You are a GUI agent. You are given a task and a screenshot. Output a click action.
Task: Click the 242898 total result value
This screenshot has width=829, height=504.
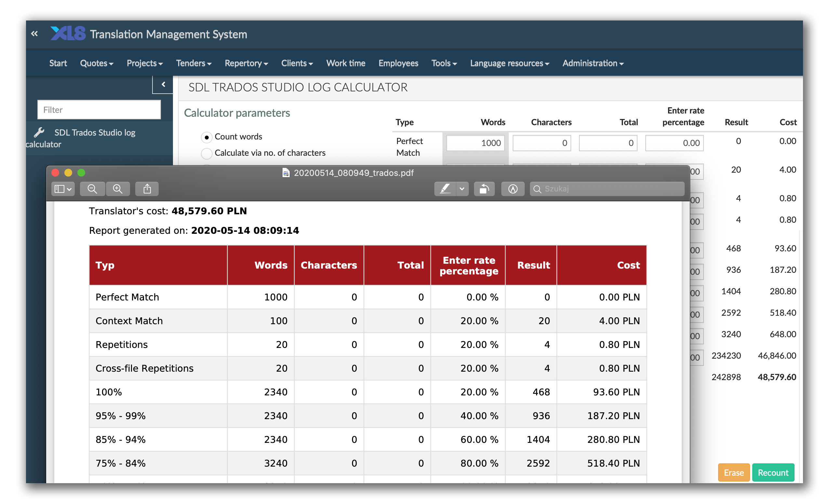(x=726, y=377)
